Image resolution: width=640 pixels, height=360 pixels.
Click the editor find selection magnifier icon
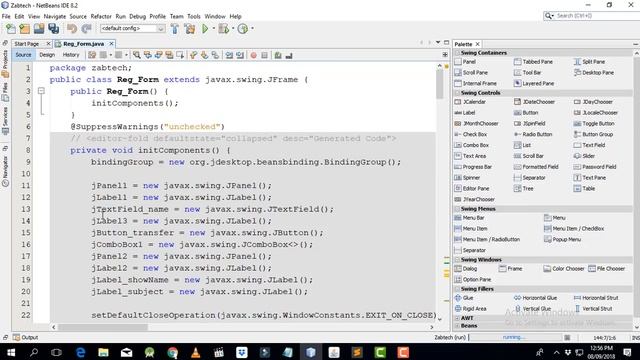click(x=137, y=55)
